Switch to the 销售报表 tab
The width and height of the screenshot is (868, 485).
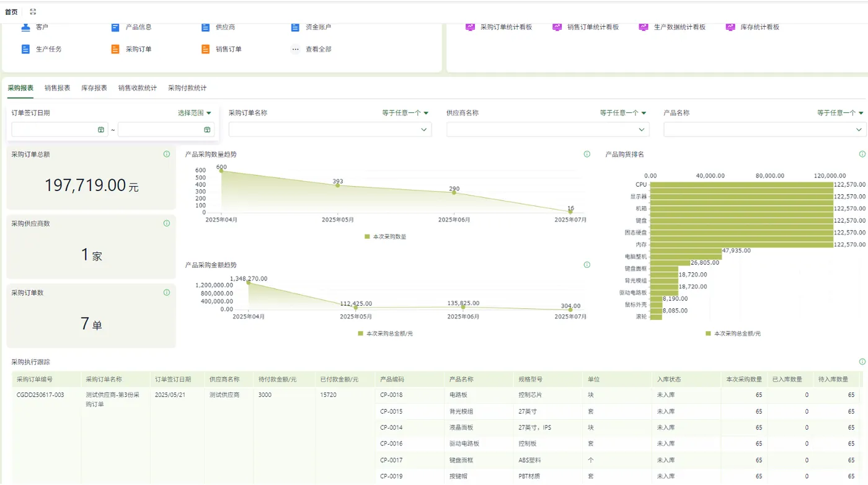click(x=57, y=88)
